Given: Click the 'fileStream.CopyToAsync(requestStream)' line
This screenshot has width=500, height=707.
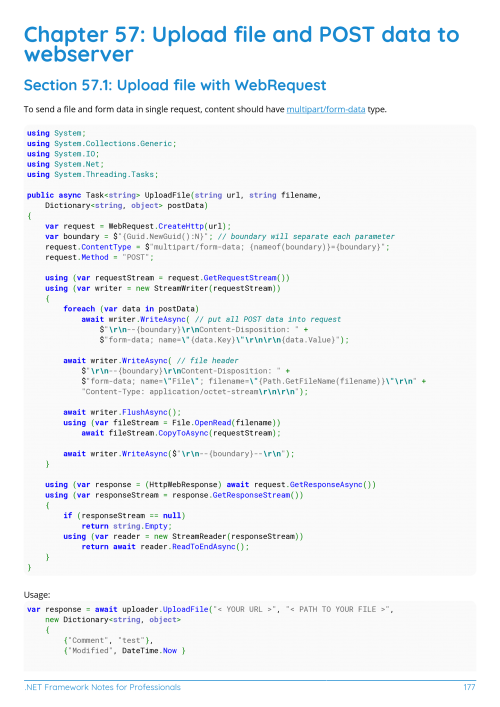Looking at the screenshot, I should point(181,433).
